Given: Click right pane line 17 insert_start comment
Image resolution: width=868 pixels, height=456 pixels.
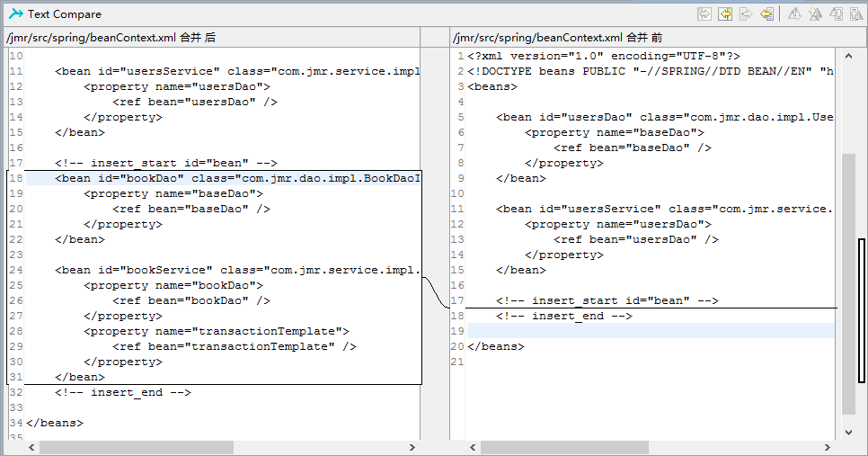Looking at the screenshot, I should [607, 300].
